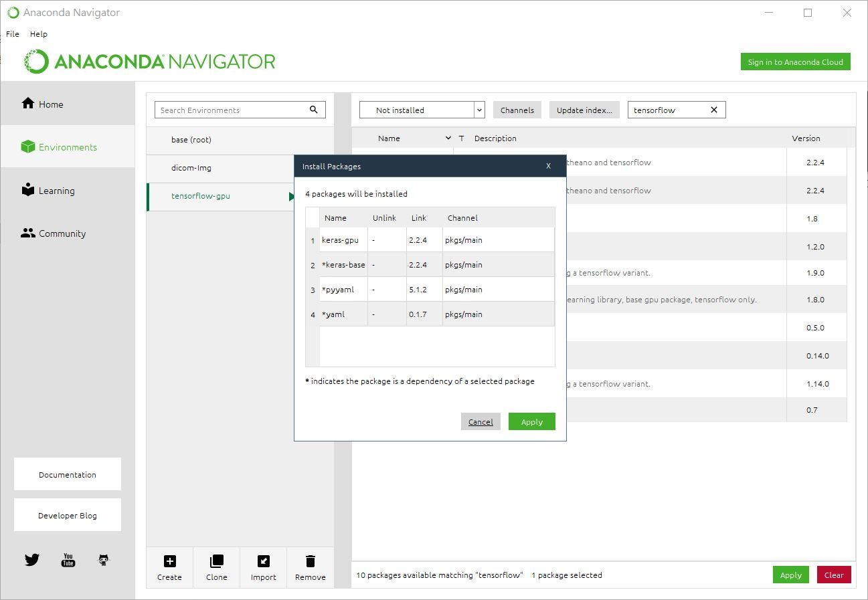Click the Search Environments magnifier icon

[x=314, y=110]
